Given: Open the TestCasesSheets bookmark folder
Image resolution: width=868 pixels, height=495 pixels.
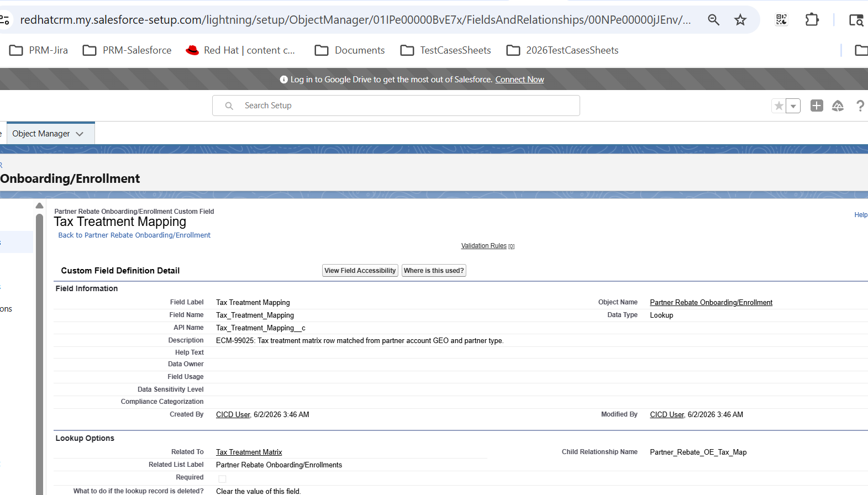Looking at the screenshot, I should point(445,50).
